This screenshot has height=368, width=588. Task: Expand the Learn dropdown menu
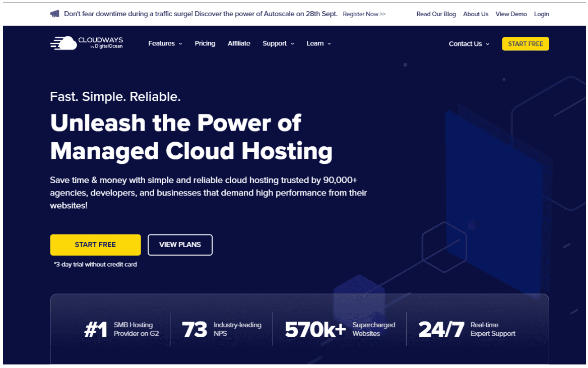coord(319,43)
